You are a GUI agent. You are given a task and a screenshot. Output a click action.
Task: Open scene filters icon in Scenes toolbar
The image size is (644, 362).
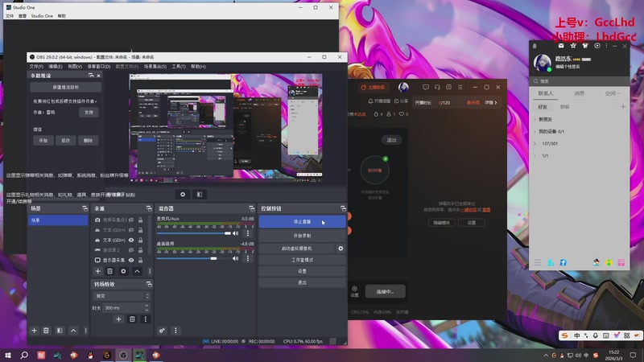click(60, 331)
